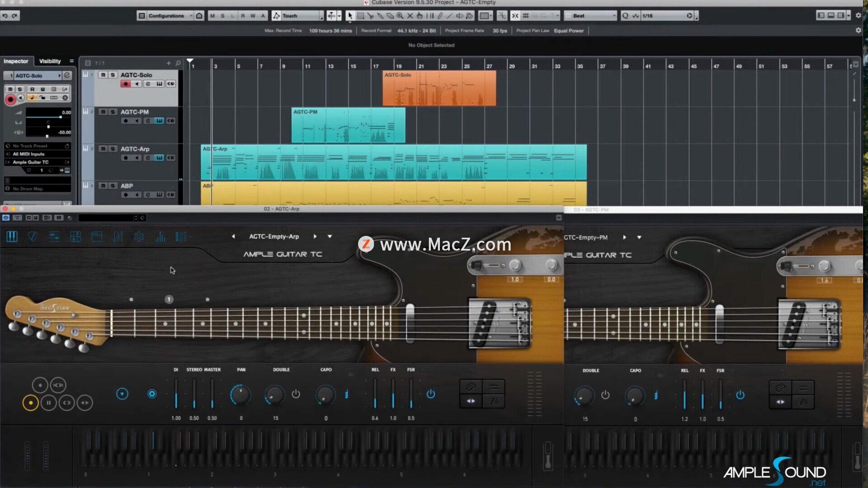This screenshot has height=488, width=868.
Task: Select the Erase tool
Action: [x=390, y=16]
